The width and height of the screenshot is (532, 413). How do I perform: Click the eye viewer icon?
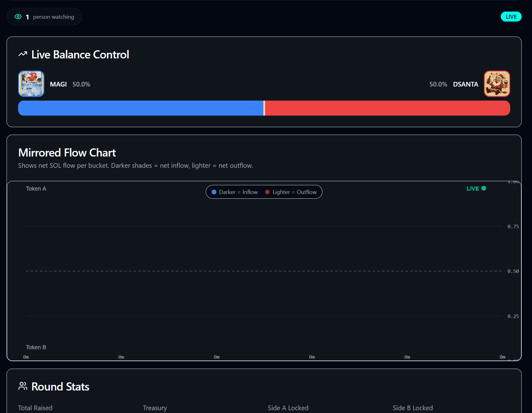(x=18, y=17)
